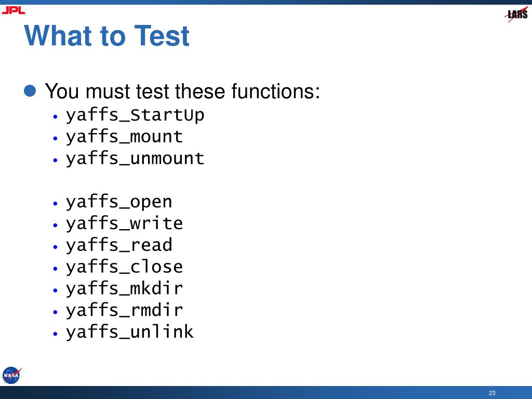Click the small bullet beside yaffs_open

click(56, 204)
